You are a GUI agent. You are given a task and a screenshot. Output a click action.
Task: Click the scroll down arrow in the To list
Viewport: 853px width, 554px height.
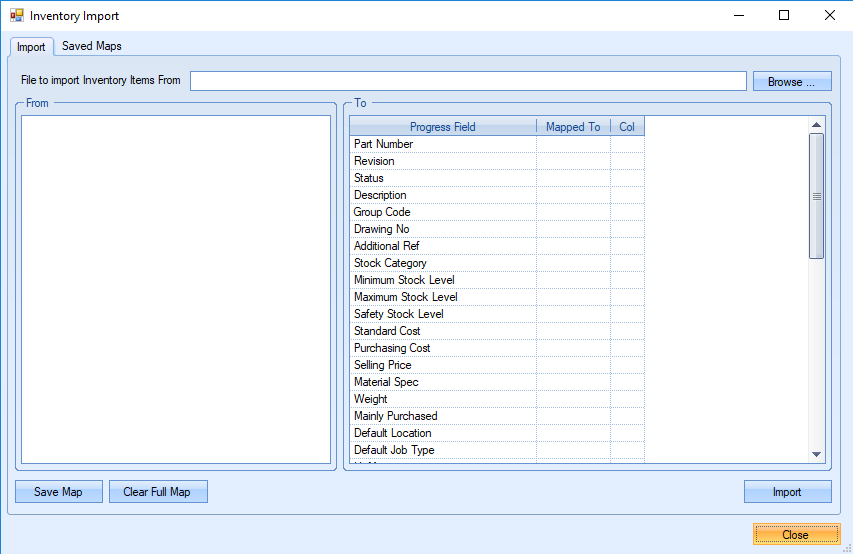[x=816, y=454]
